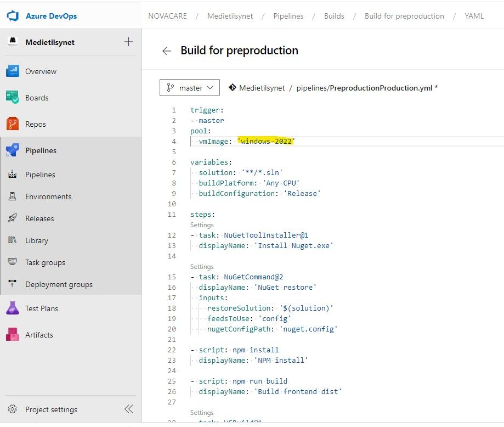Click the Medietilsynet project name header

pyautogui.click(x=50, y=42)
